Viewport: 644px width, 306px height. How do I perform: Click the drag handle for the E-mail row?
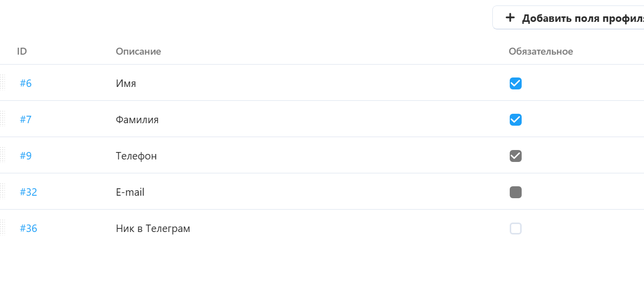pos(2,192)
